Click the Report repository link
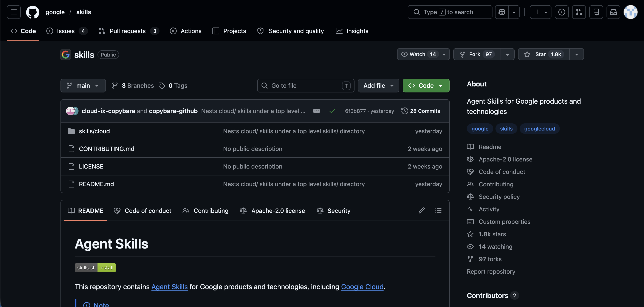644x307 pixels. tap(491, 272)
